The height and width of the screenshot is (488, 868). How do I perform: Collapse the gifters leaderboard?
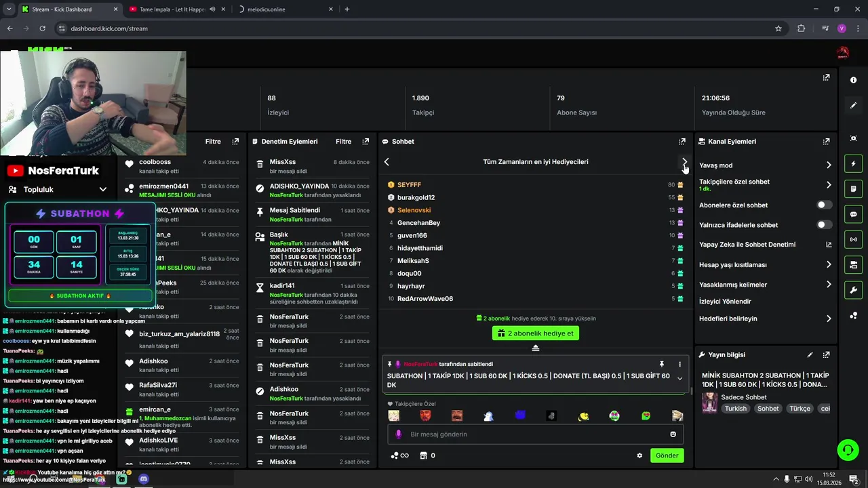tap(535, 348)
